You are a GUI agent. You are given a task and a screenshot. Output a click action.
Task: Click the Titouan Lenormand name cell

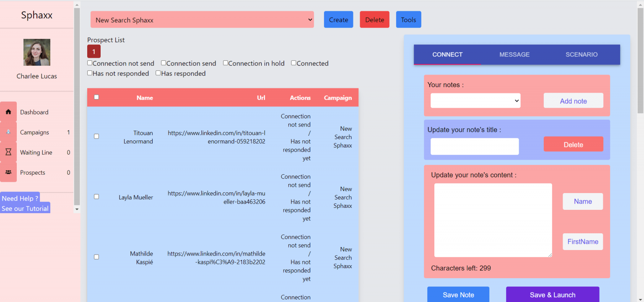click(138, 137)
